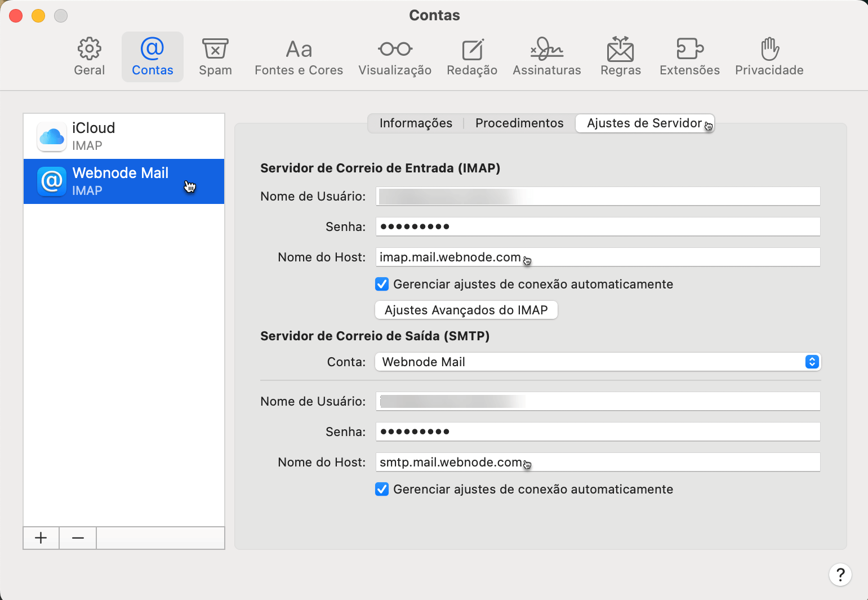Select the Webnode Mail account
Screen dimensions: 868x600
point(124,181)
